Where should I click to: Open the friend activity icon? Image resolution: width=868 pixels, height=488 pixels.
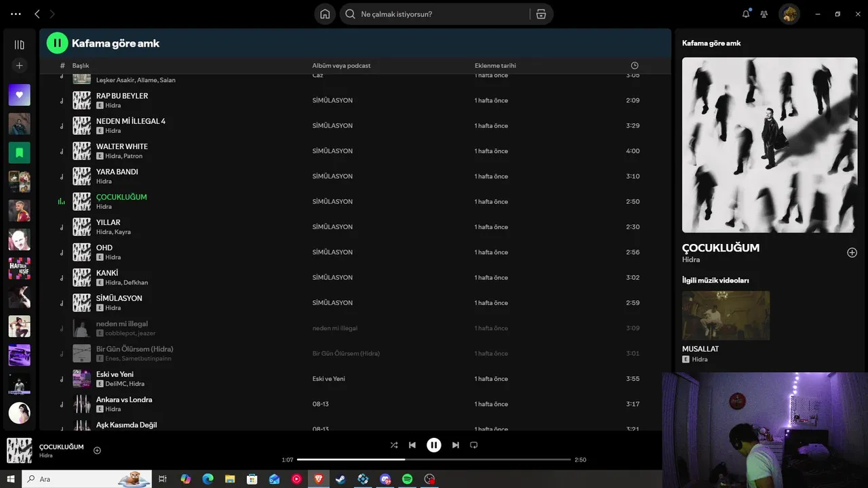764,14
